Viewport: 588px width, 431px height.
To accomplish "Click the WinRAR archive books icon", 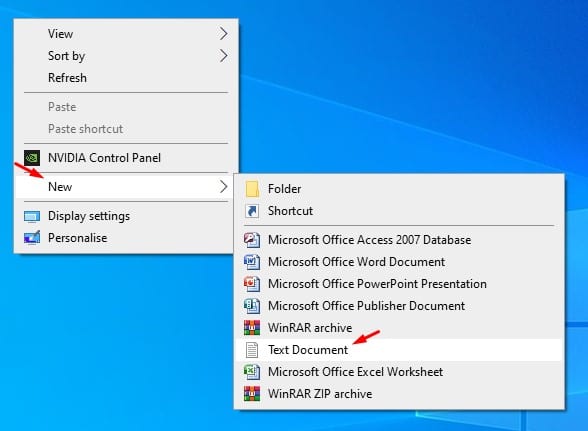I will tap(252, 328).
